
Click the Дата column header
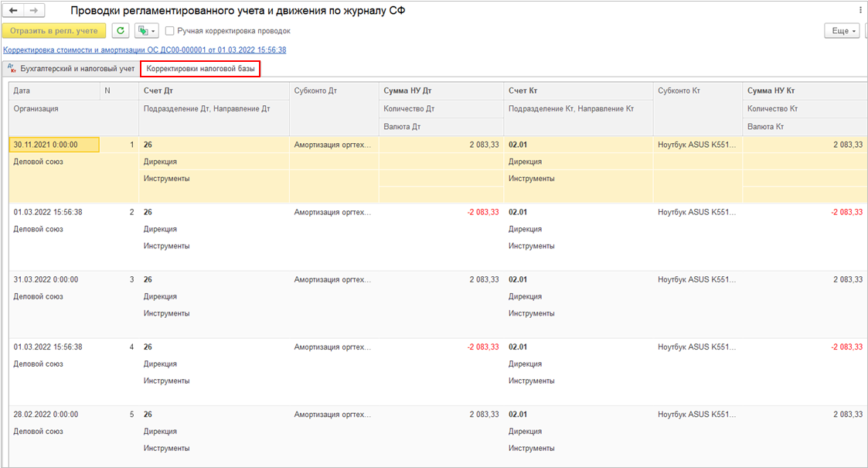[x=22, y=91]
